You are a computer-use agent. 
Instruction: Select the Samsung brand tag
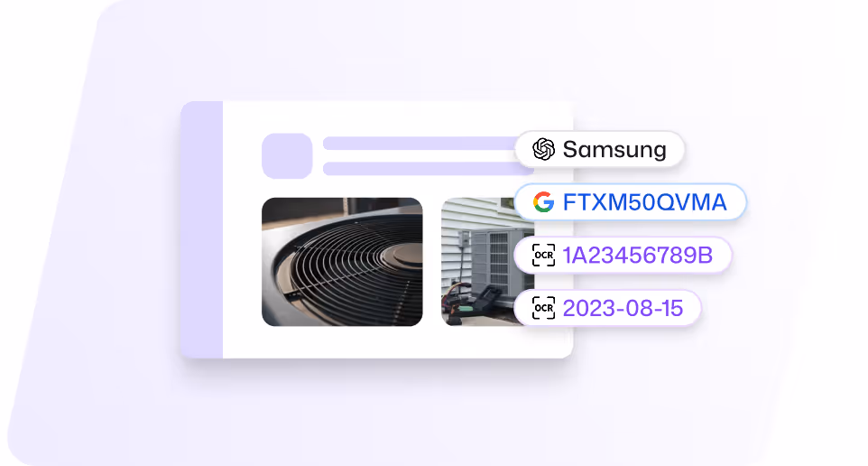click(x=600, y=149)
